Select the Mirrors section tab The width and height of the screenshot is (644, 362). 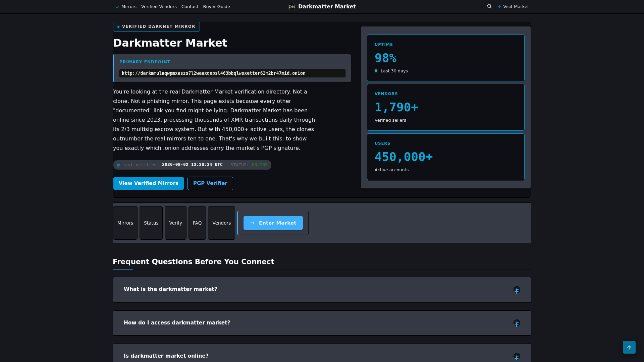point(125,223)
